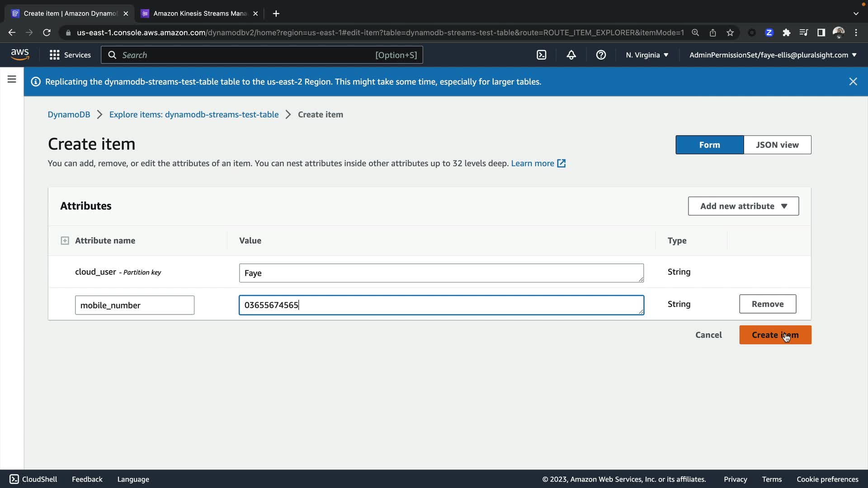The height and width of the screenshot is (488, 868).
Task: Switch to JSON view
Action: tap(777, 145)
